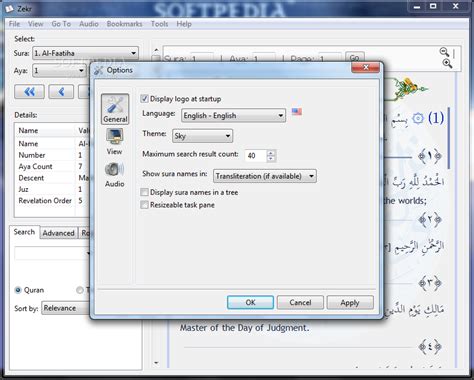Open the Bookmarks menu
The height and width of the screenshot is (380, 474).
click(124, 24)
